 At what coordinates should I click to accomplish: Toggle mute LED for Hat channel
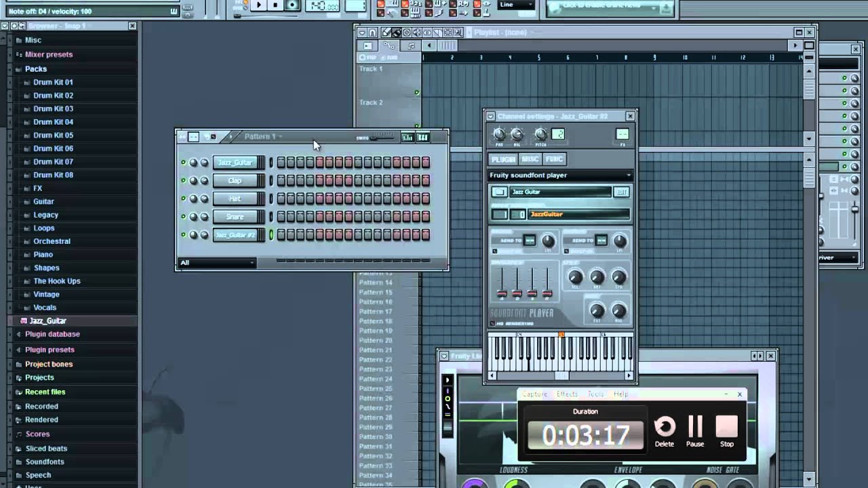click(183, 199)
